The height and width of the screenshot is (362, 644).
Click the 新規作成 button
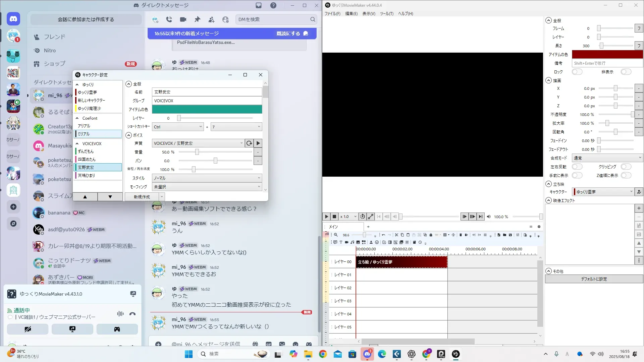coord(142,197)
